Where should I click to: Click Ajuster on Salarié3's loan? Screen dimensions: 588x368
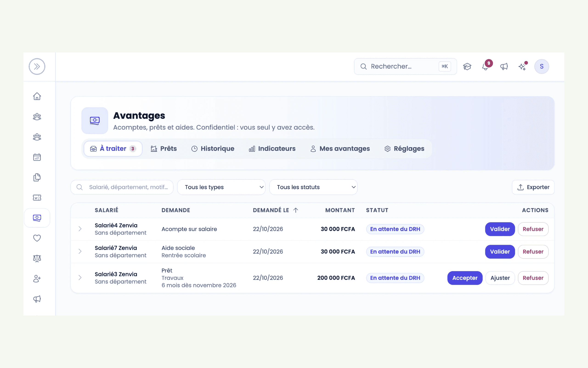[500, 278]
